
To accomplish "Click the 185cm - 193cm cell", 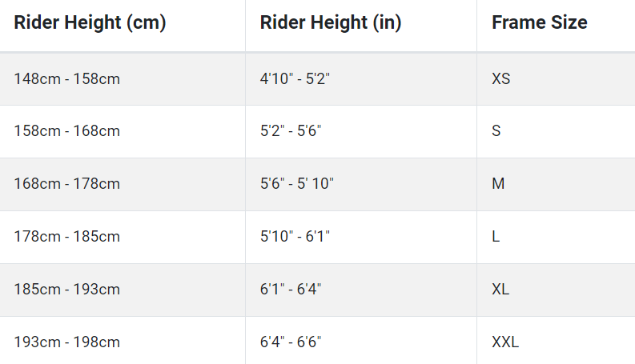I will point(123,290).
